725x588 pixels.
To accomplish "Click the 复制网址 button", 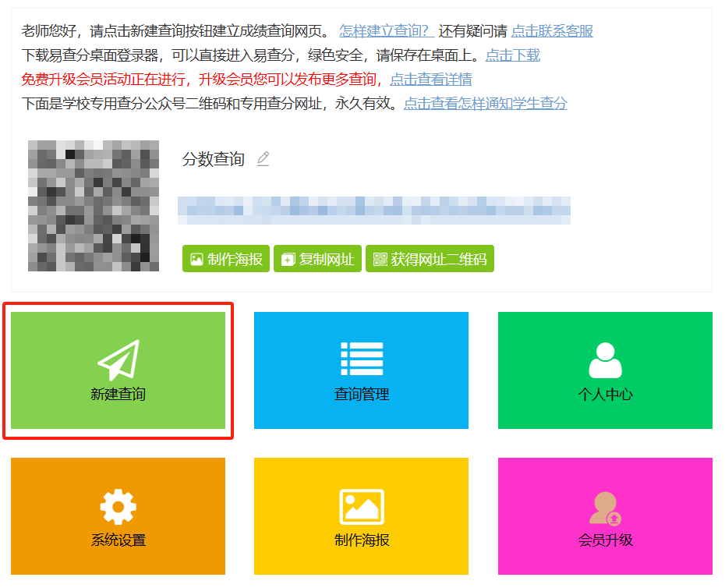I will [317, 259].
